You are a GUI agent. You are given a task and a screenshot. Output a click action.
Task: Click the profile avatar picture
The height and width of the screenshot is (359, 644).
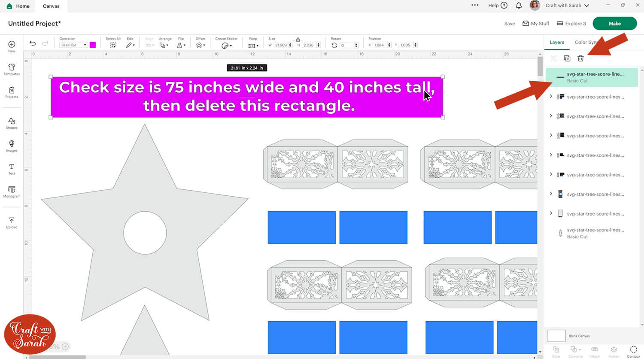click(x=535, y=5)
